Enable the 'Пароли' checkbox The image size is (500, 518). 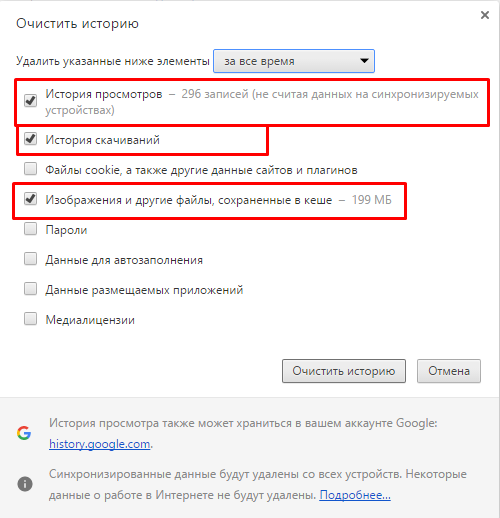[30, 229]
